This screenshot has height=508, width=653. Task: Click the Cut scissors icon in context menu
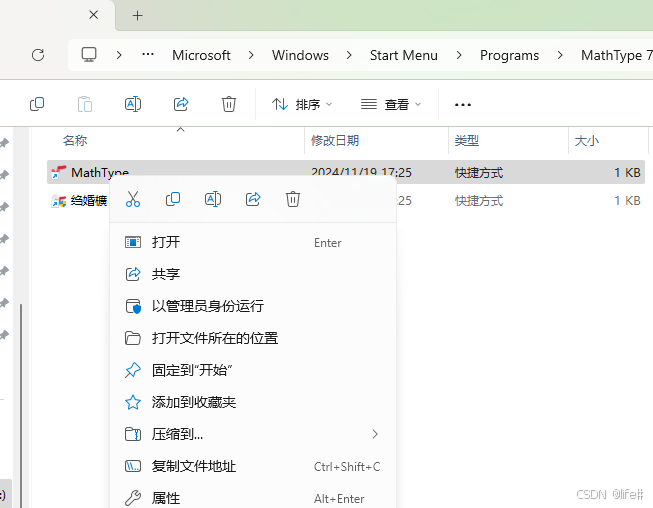point(133,199)
